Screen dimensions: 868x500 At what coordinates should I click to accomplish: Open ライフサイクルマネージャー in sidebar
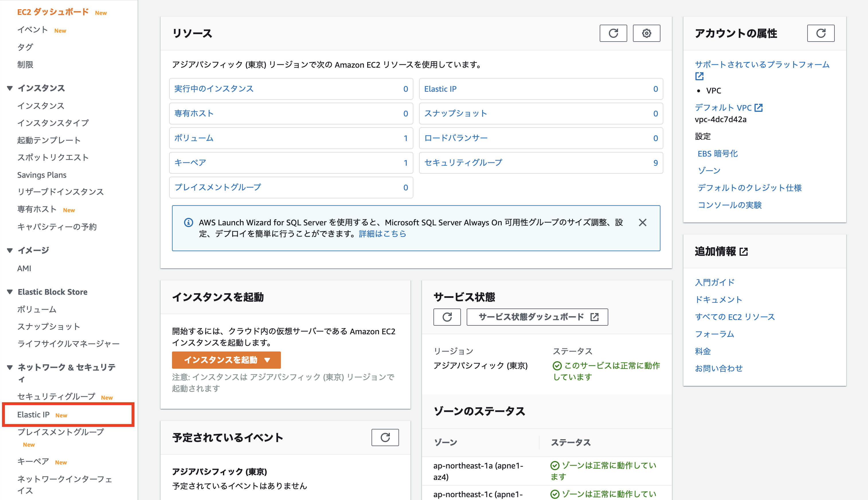pyautogui.click(x=68, y=344)
